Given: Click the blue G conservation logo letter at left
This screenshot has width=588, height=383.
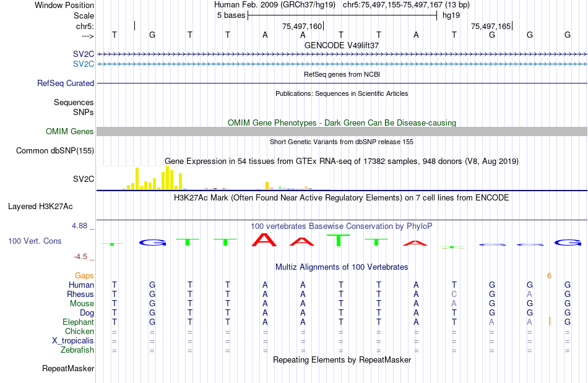Looking at the screenshot, I should tap(152, 243).
